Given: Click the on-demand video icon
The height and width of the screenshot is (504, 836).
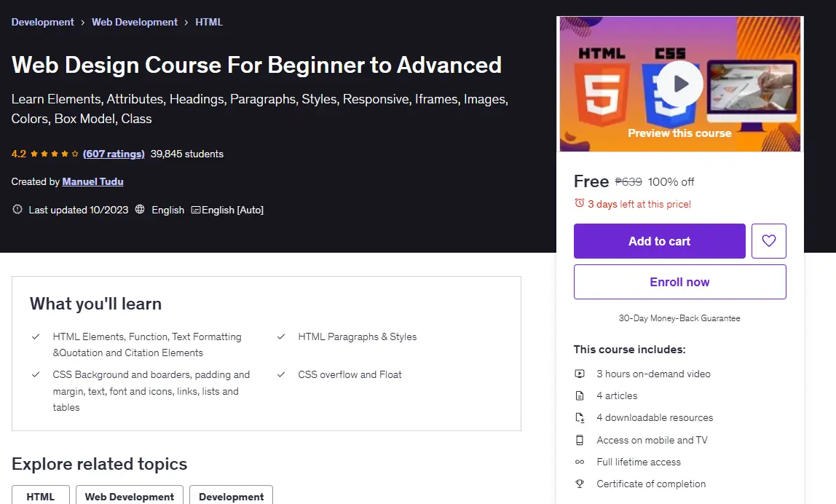Looking at the screenshot, I should (580, 374).
